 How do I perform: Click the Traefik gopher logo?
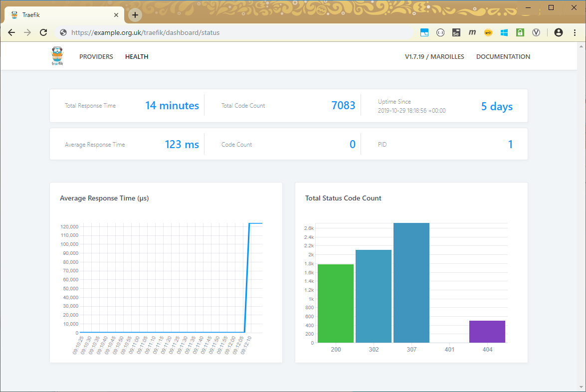[x=57, y=56]
